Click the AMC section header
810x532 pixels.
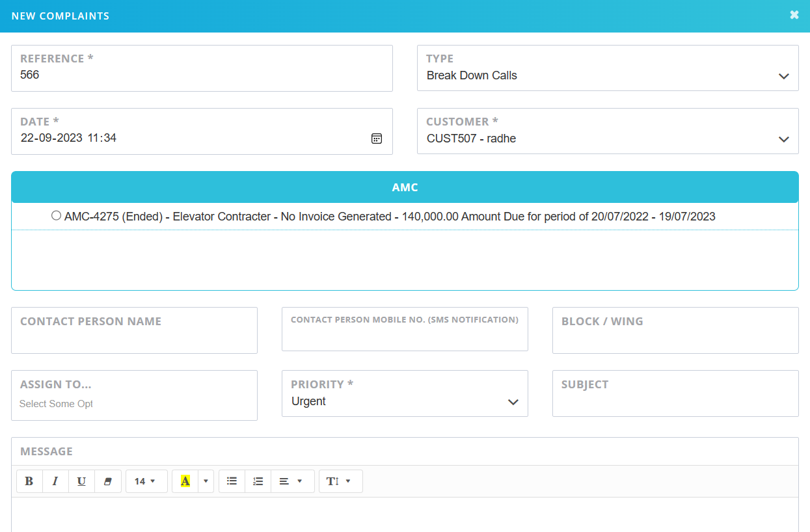click(x=405, y=187)
